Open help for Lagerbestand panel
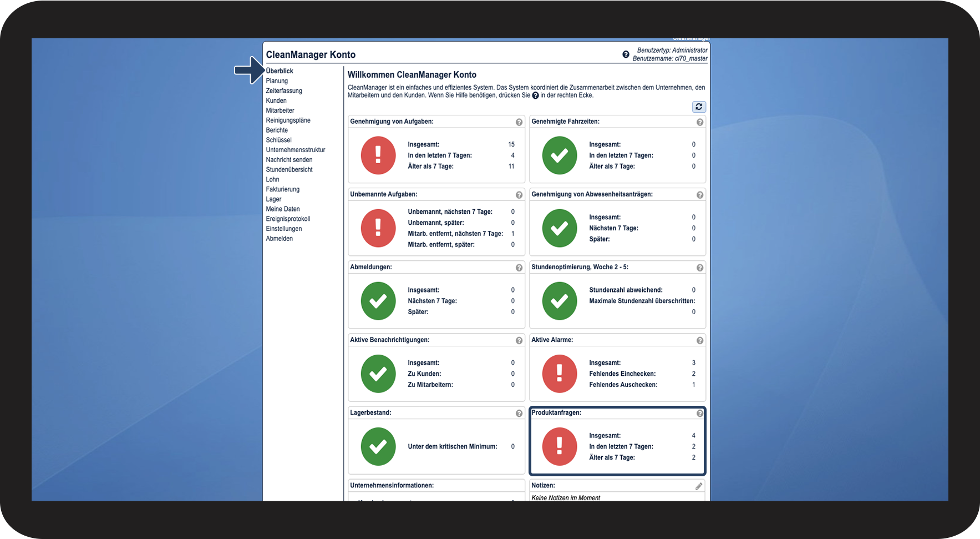This screenshot has height=539, width=980. tap(519, 413)
